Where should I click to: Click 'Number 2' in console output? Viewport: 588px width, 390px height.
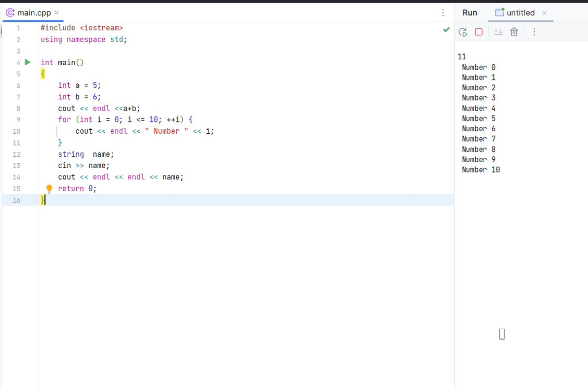[479, 88]
